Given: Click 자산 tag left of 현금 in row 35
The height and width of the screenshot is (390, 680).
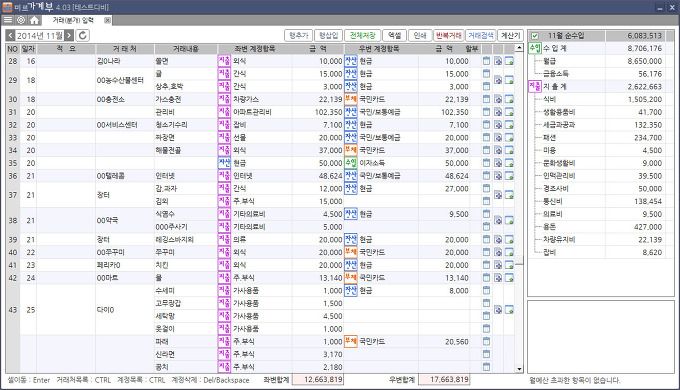Looking at the screenshot, I should click(x=224, y=163).
